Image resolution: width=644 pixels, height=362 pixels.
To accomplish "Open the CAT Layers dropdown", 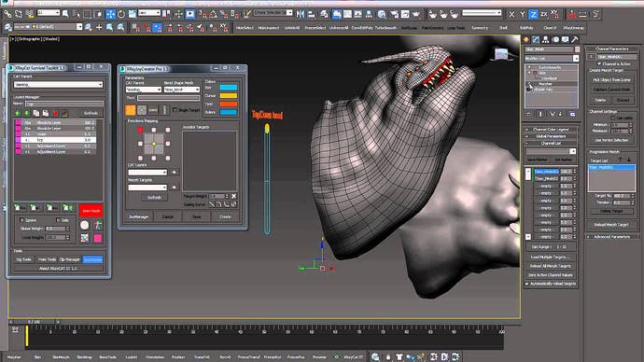I will [x=147, y=173].
